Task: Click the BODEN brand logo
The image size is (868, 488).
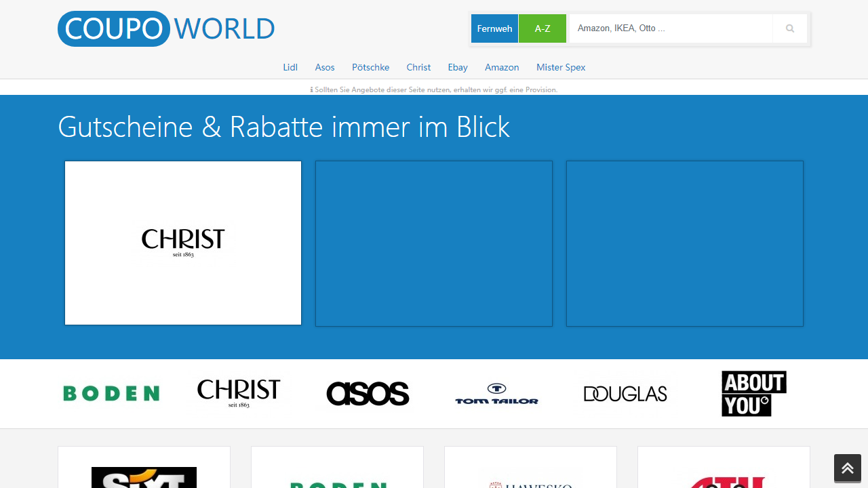Action: click(111, 394)
